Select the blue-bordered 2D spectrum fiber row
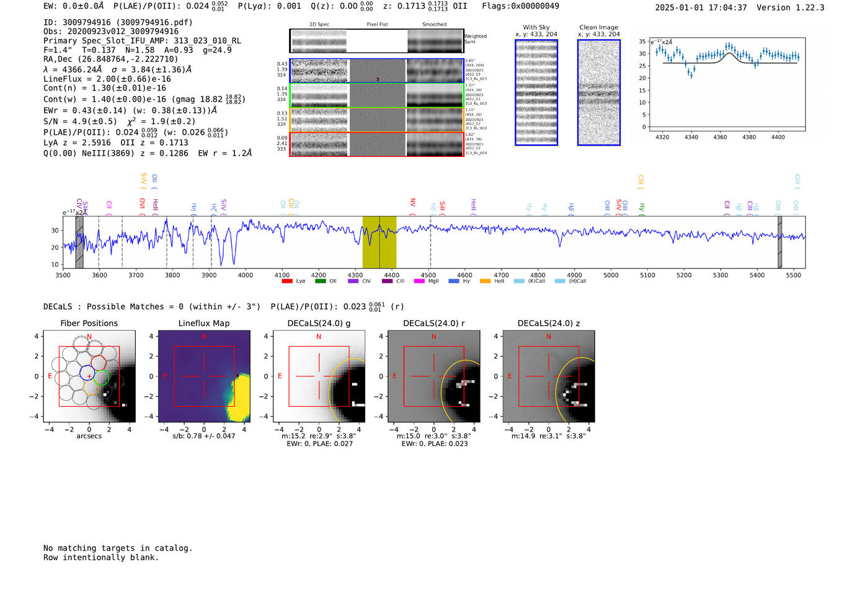868x591 pixels. pyautogui.click(x=376, y=71)
